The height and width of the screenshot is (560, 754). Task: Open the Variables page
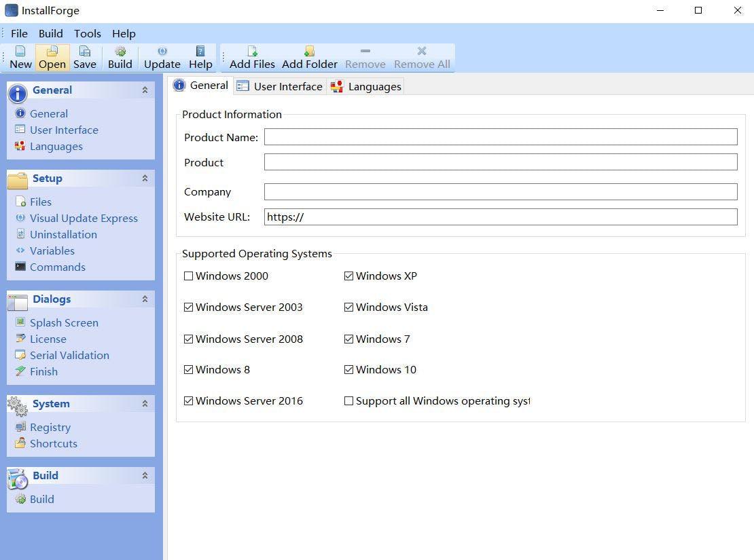coord(52,251)
